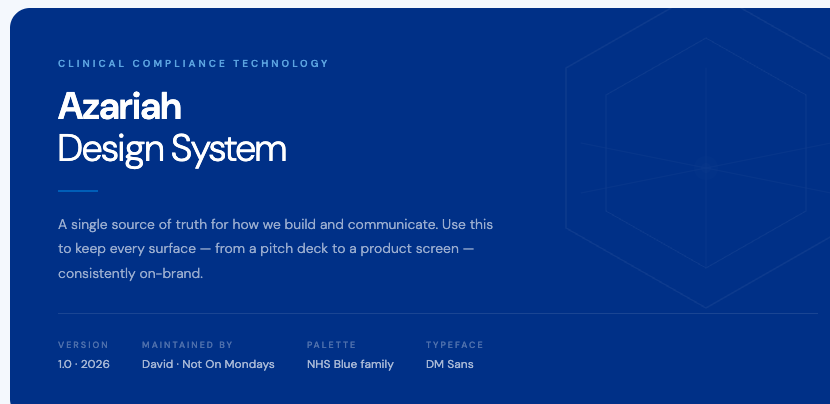
Task: Click the 'Design System' heading line
Action: [172, 150]
